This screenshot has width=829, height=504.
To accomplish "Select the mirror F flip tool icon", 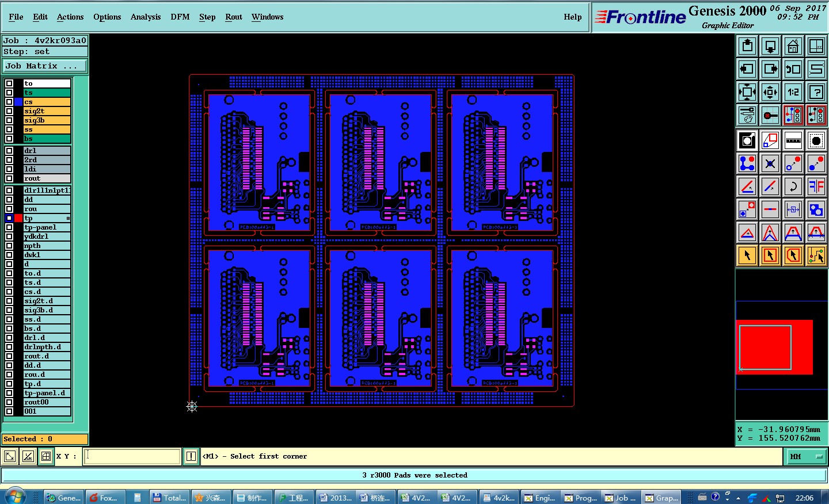I will pos(816,186).
